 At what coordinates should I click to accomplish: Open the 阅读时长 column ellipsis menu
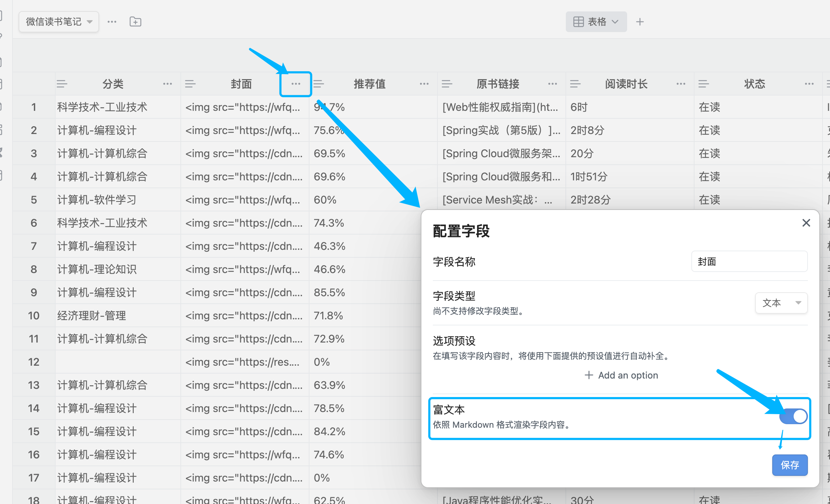coord(681,84)
